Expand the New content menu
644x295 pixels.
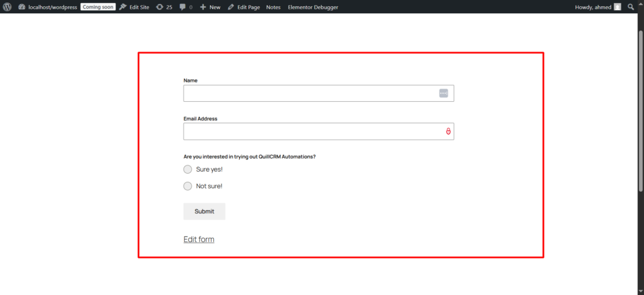(x=210, y=7)
